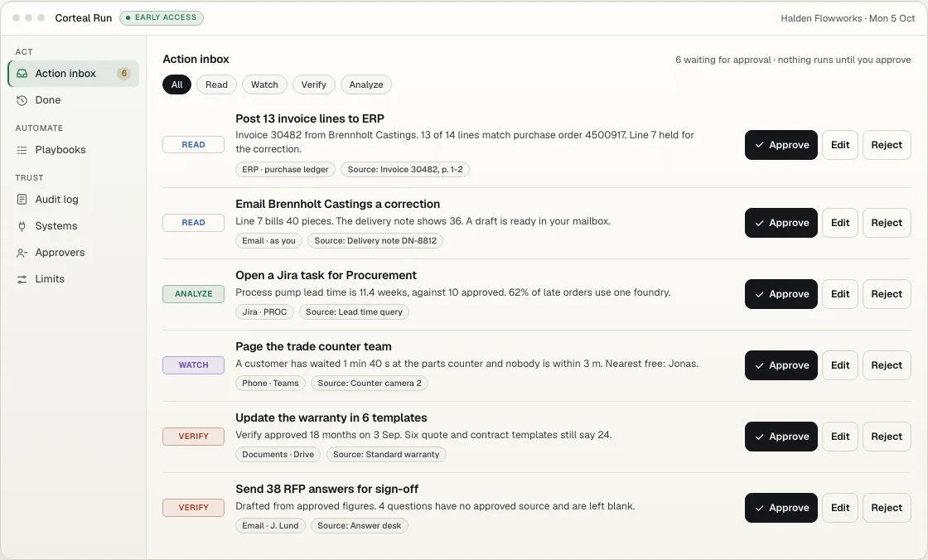Click the Playbooks list icon
The width and height of the screenshot is (928, 560).
coord(22,150)
